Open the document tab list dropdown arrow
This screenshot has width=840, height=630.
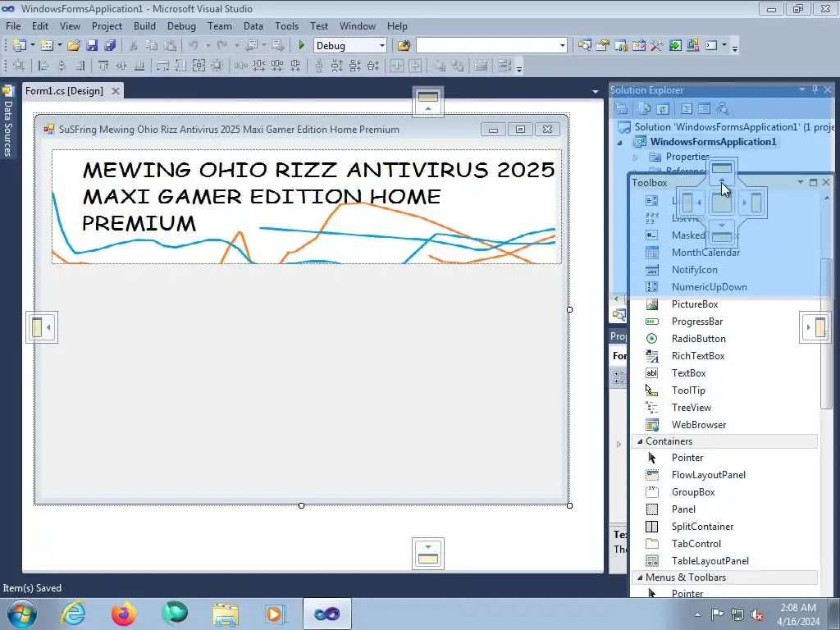[x=596, y=92]
